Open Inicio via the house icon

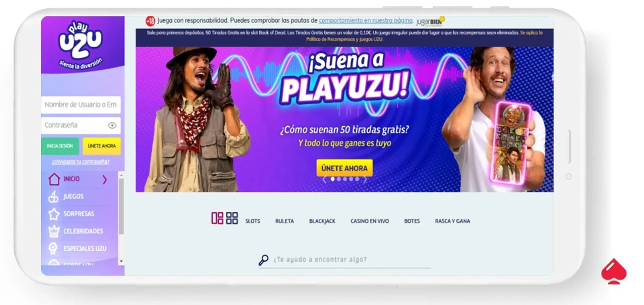pos(54,179)
